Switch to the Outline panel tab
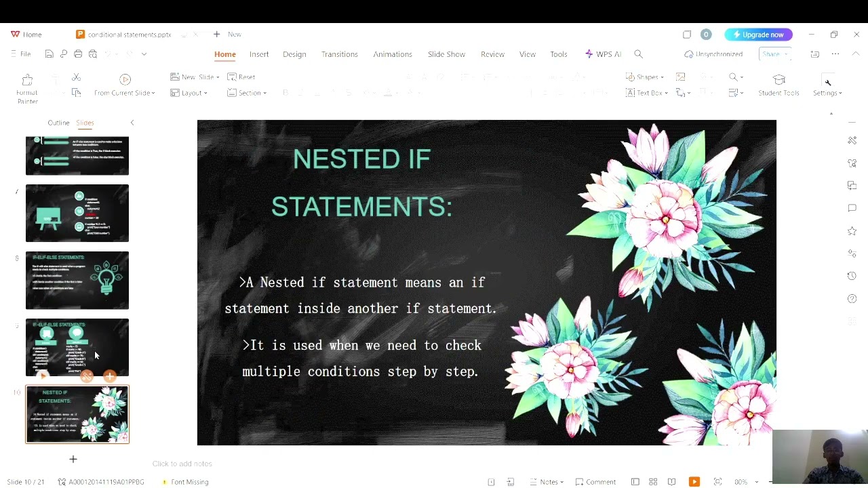868x488 pixels. tap(58, 123)
